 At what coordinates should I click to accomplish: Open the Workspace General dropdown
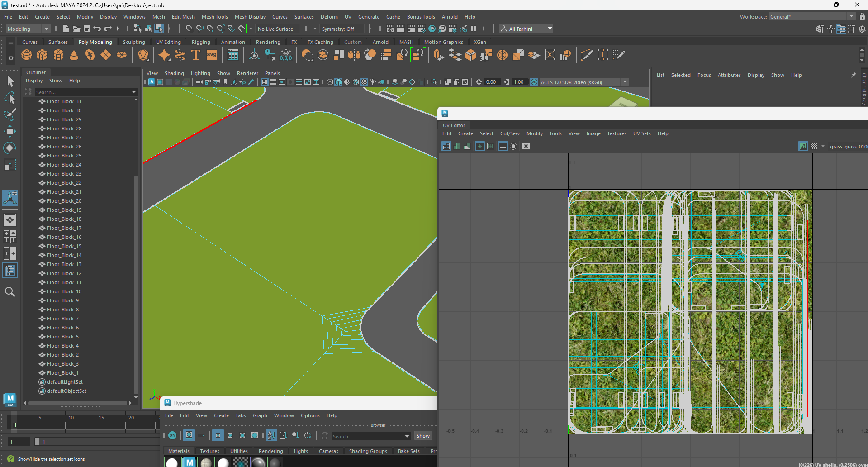(812, 16)
